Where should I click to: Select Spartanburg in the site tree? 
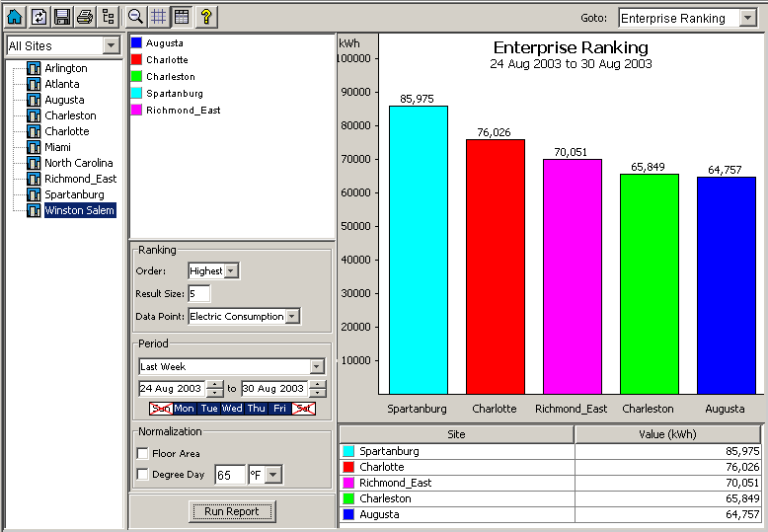click(74, 194)
